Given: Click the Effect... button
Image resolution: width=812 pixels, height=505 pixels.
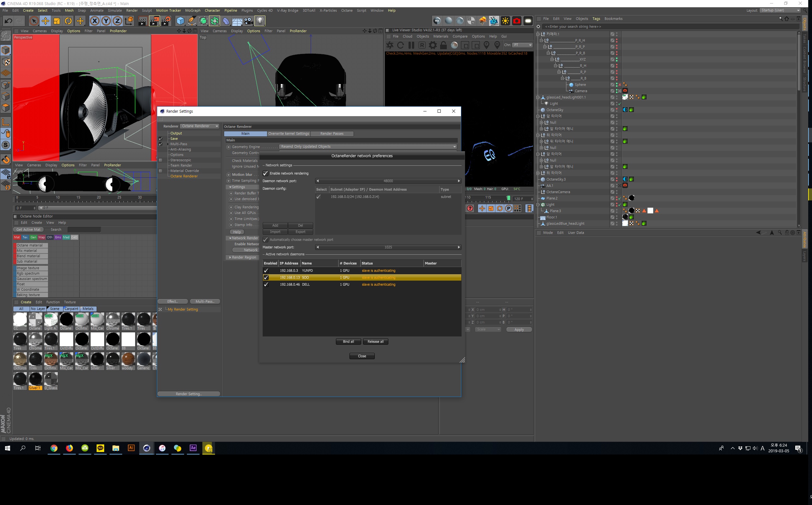Looking at the screenshot, I should [x=173, y=302].
